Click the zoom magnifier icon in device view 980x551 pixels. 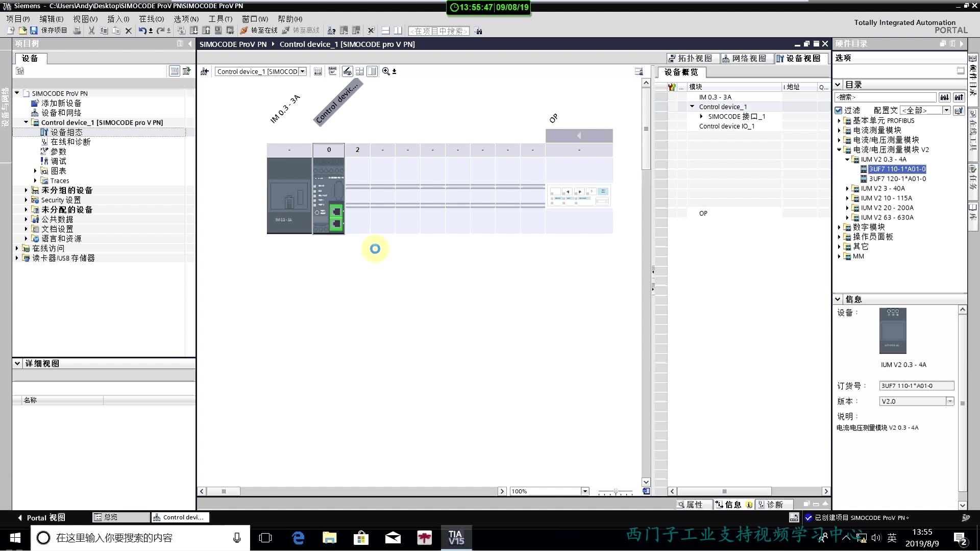pyautogui.click(x=386, y=71)
